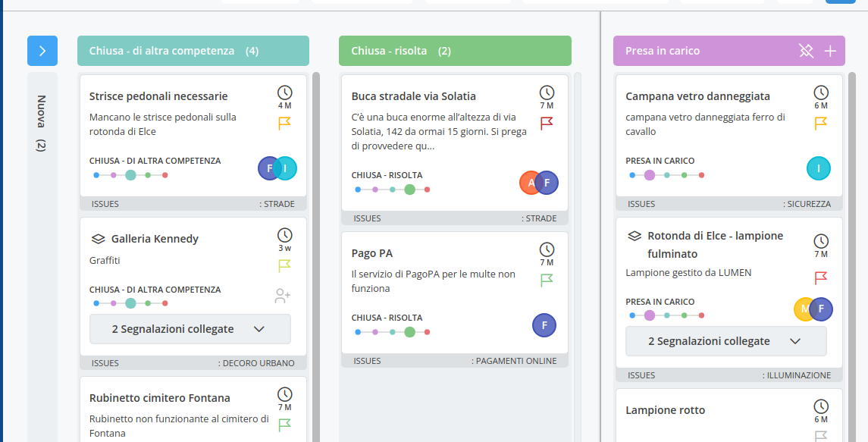Click orange flag on Campana vetro danneggiata card
The image size is (868, 442).
click(x=821, y=123)
